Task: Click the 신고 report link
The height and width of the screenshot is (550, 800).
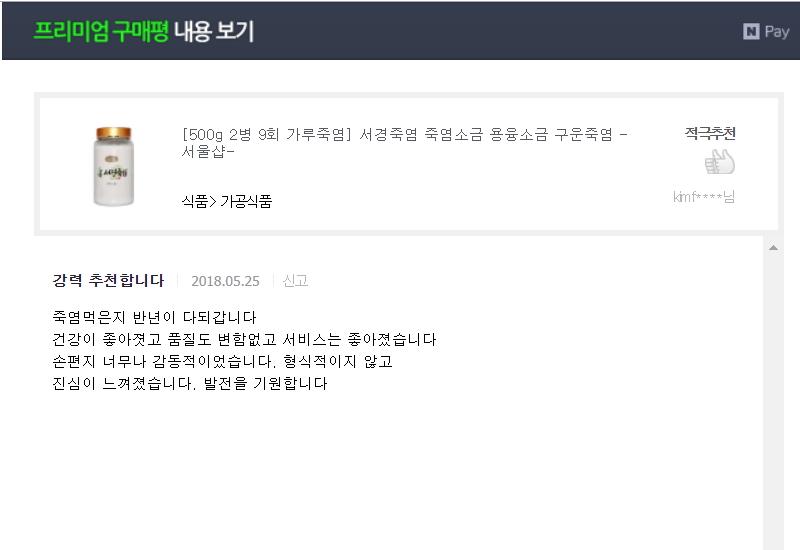Action: (x=295, y=281)
